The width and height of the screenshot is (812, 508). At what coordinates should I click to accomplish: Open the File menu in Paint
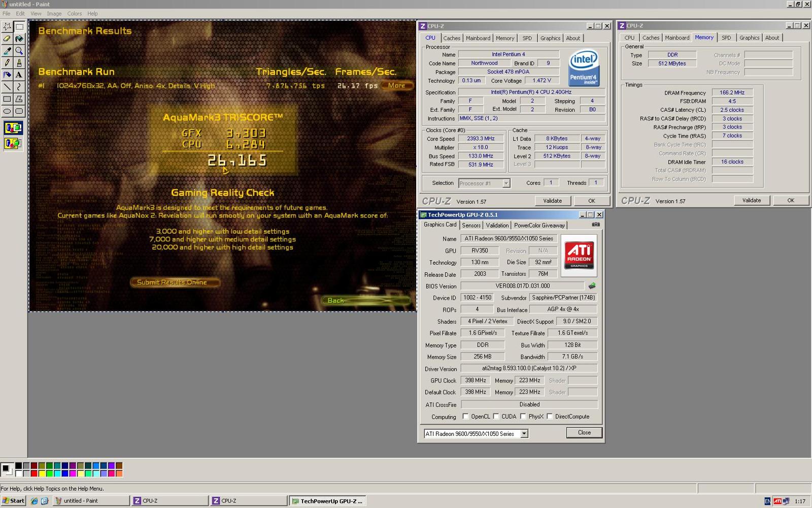[x=6, y=14]
